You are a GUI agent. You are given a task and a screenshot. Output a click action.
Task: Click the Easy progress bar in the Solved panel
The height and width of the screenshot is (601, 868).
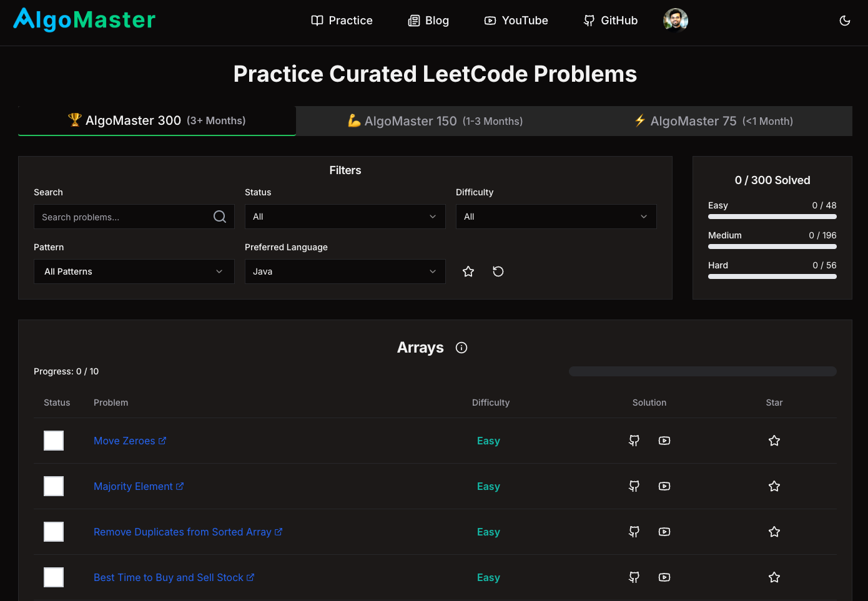pos(772,217)
